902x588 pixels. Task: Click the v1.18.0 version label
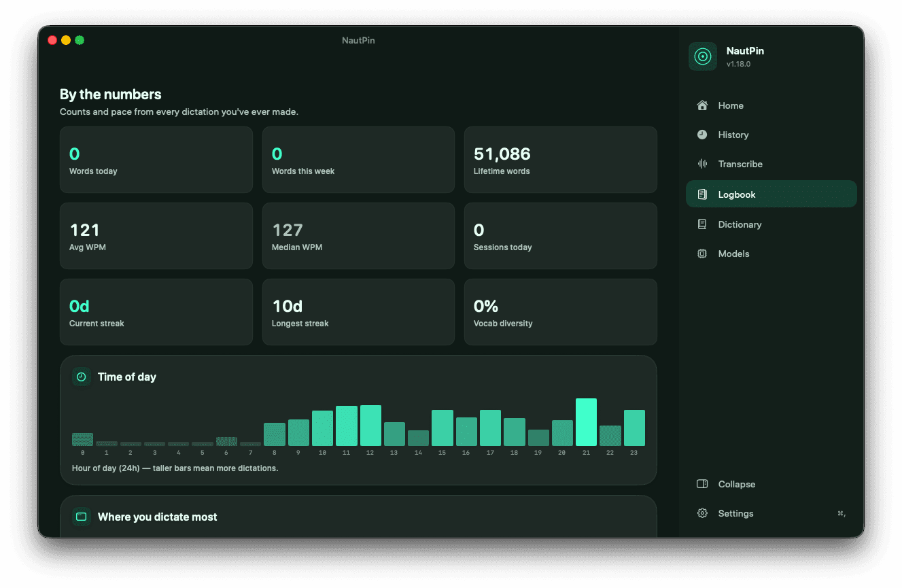738,64
